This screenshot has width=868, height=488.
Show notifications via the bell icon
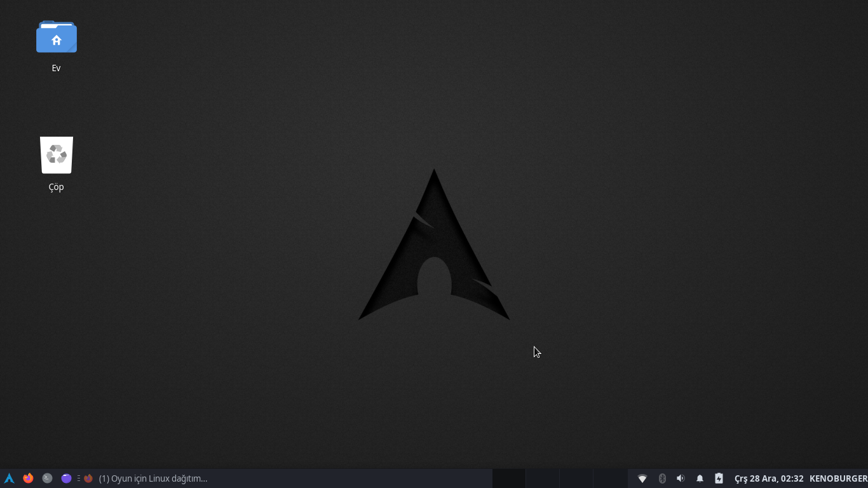700,478
